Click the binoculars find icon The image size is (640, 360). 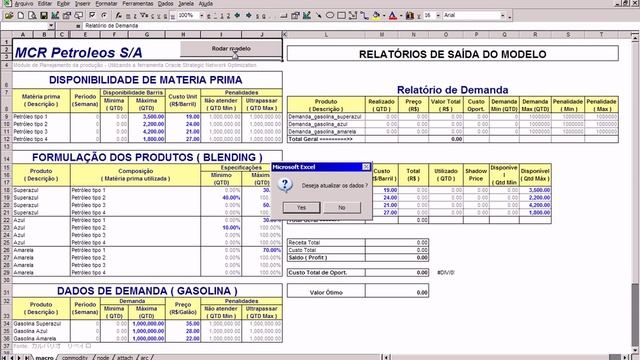pyautogui.click(x=409, y=16)
